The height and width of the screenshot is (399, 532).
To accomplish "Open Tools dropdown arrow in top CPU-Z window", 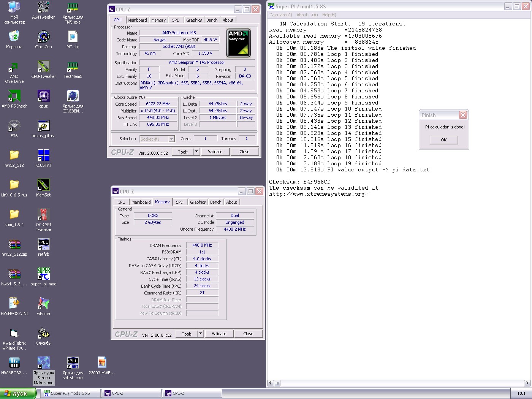I will click(x=196, y=152).
